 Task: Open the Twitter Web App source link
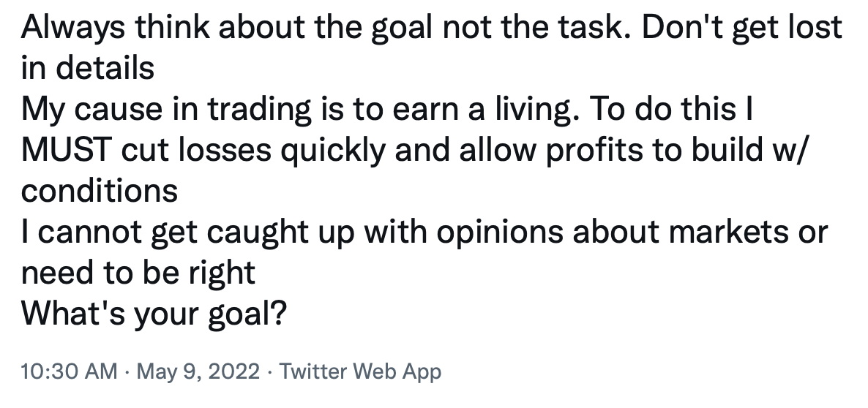pos(360,371)
